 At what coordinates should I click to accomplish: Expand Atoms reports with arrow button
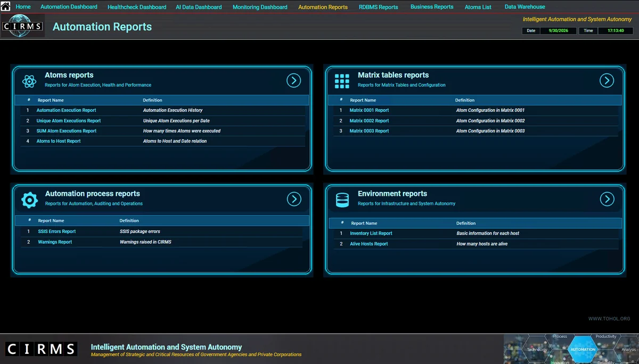(x=294, y=80)
